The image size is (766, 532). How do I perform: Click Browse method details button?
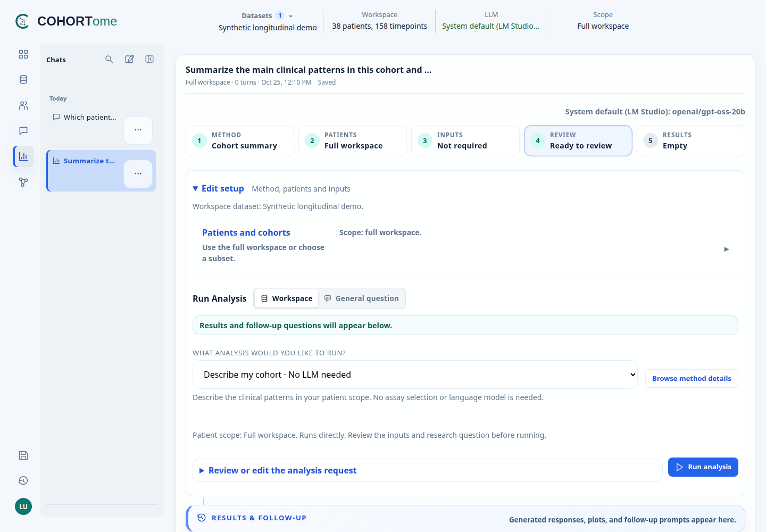692,379
